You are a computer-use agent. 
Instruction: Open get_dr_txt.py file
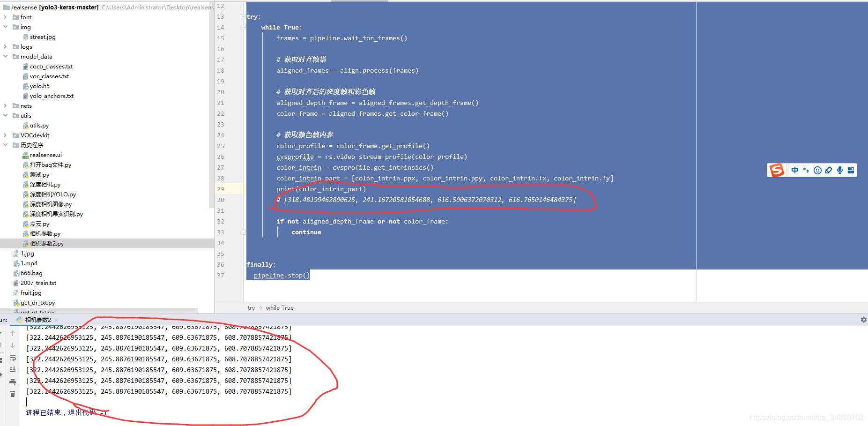coord(37,302)
